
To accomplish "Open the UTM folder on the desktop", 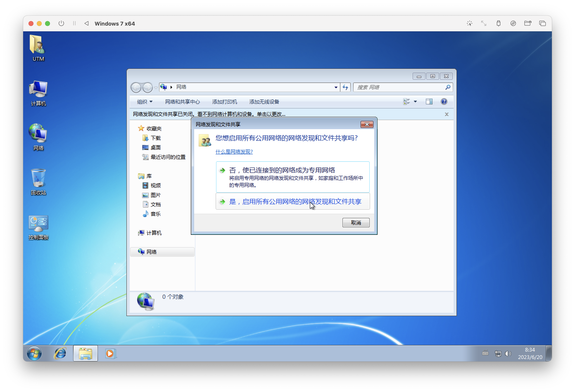I will [x=38, y=47].
